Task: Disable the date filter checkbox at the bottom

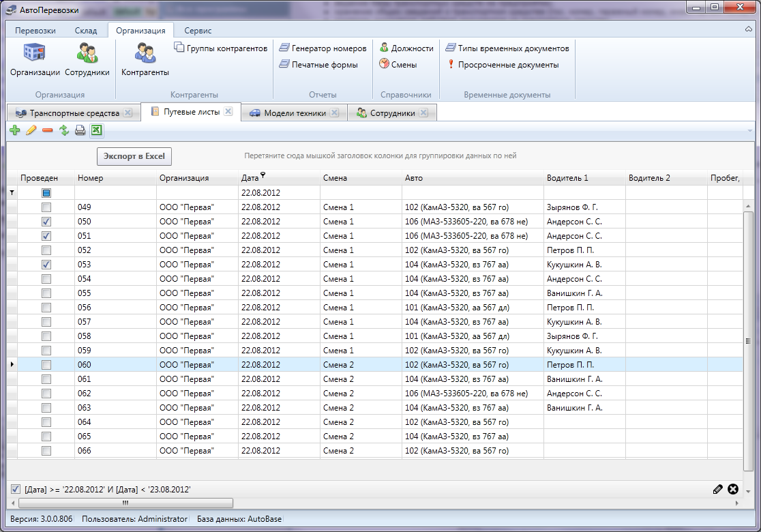Action: [16, 489]
